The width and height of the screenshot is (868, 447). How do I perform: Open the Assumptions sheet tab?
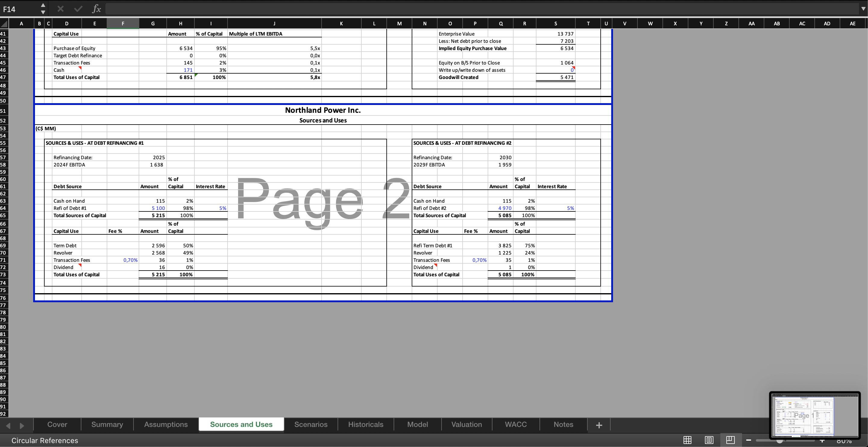coord(166,424)
